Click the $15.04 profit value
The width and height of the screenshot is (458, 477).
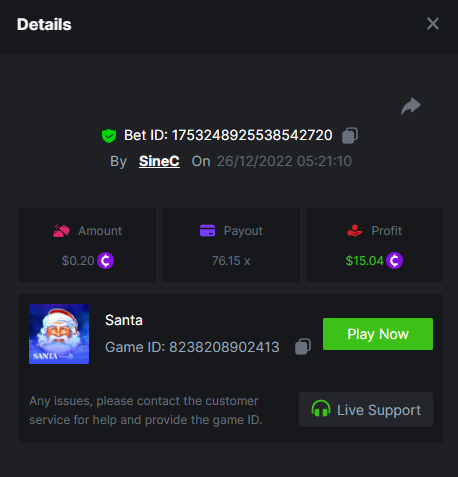[x=365, y=261]
